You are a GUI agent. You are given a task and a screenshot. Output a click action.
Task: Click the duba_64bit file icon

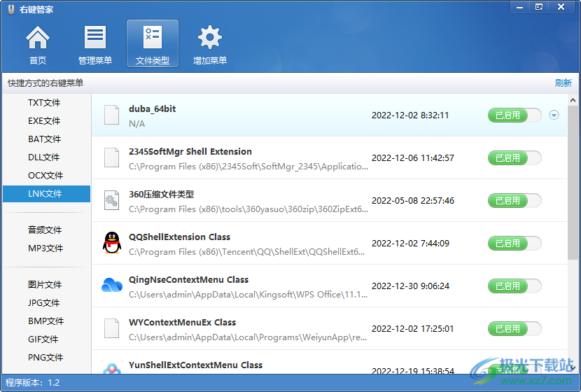click(111, 115)
